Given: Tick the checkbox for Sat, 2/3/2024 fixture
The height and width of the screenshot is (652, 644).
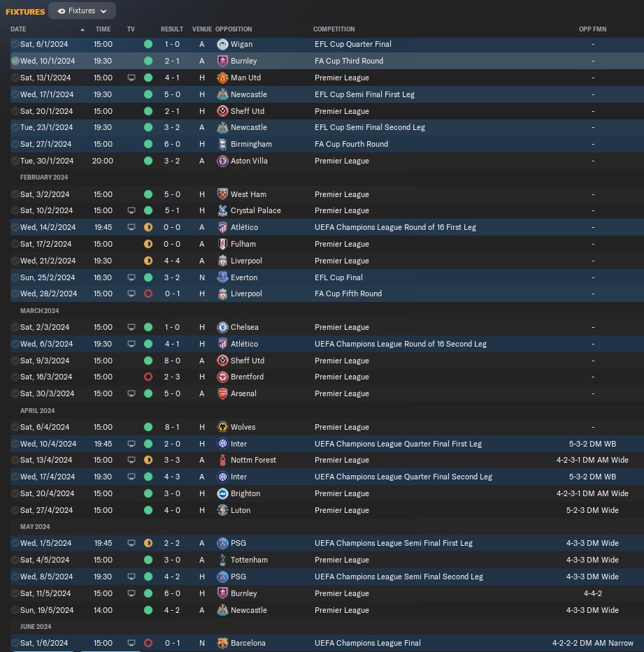Looking at the screenshot, I should pos(15,327).
